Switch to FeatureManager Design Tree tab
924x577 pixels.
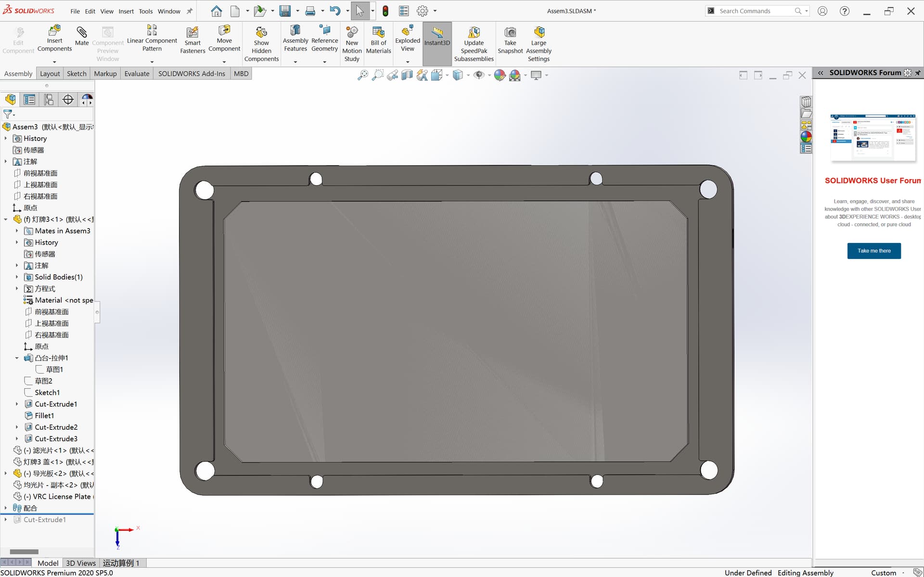pos(11,100)
